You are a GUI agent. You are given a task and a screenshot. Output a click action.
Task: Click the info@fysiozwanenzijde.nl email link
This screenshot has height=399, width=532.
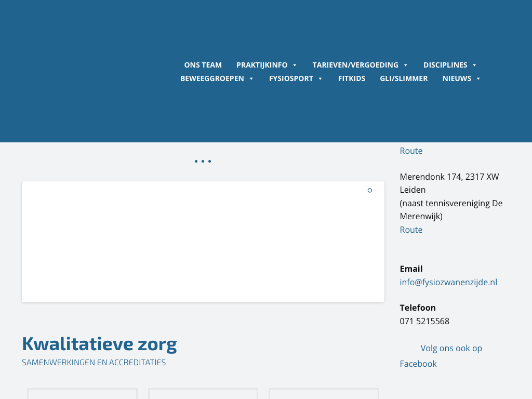[448, 282]
